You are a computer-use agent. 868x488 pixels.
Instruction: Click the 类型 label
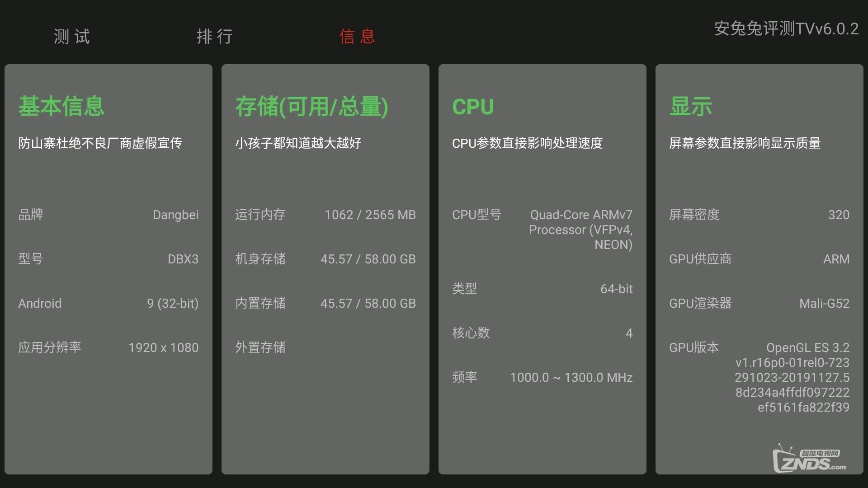point(465,289)
